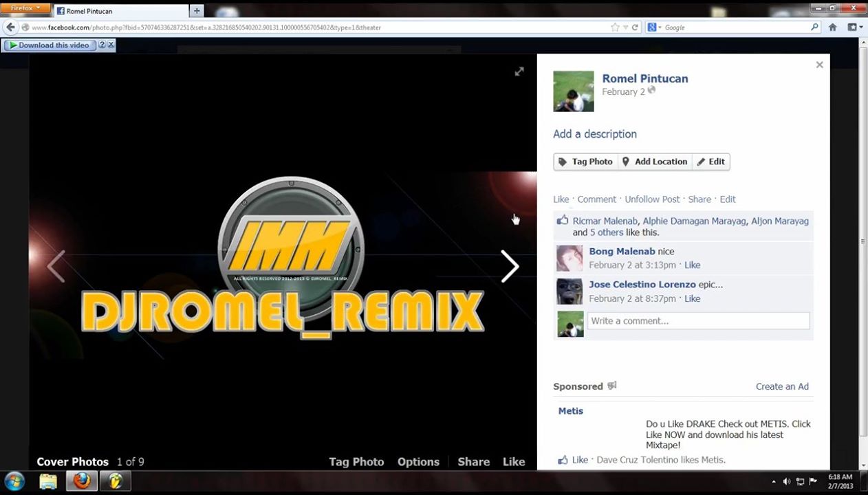Click Write a comment field
This screenshot has height=495, width=868.
coord(698,321)
